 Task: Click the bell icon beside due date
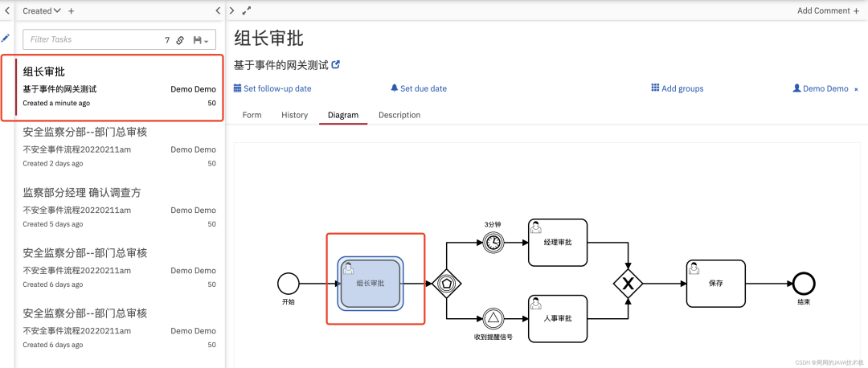[394, 88]
